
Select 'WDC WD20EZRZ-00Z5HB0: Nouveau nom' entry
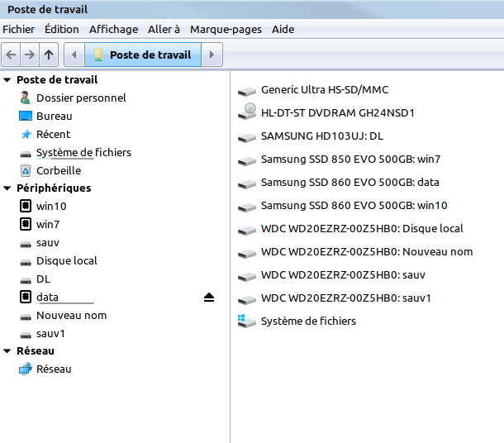click(x=367, y=252)
